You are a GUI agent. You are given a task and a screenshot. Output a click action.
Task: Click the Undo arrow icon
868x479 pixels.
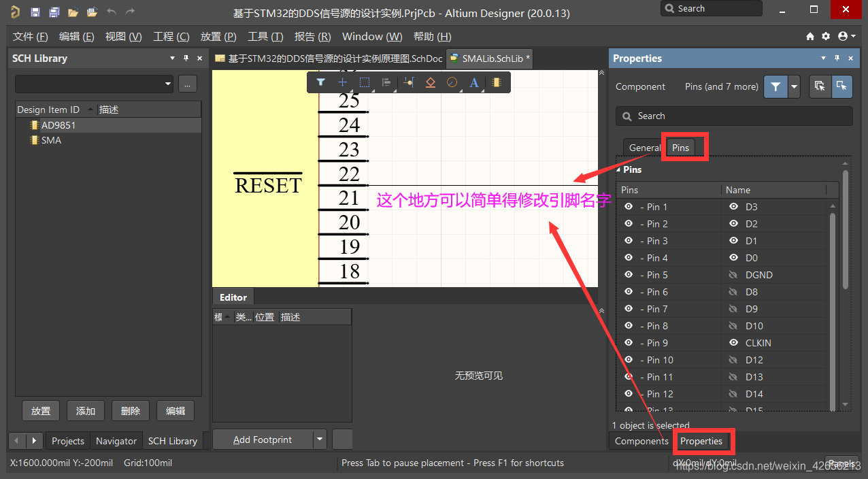pos(112,12)
